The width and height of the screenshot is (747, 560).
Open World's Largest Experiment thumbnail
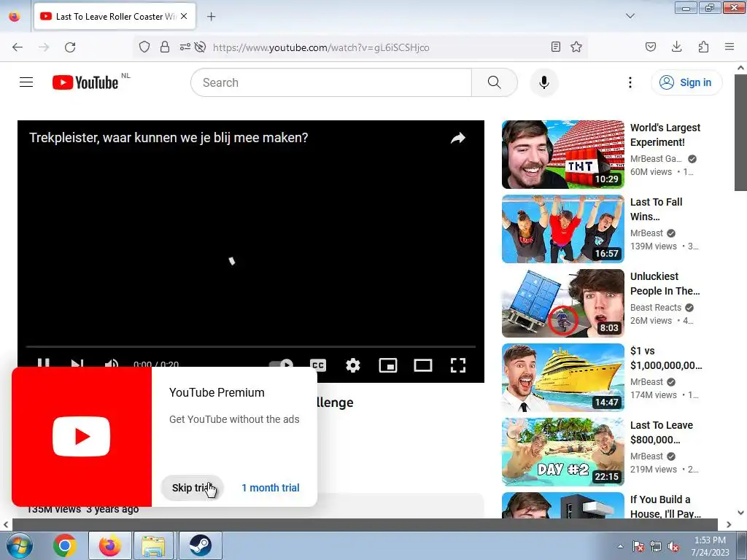562,155
